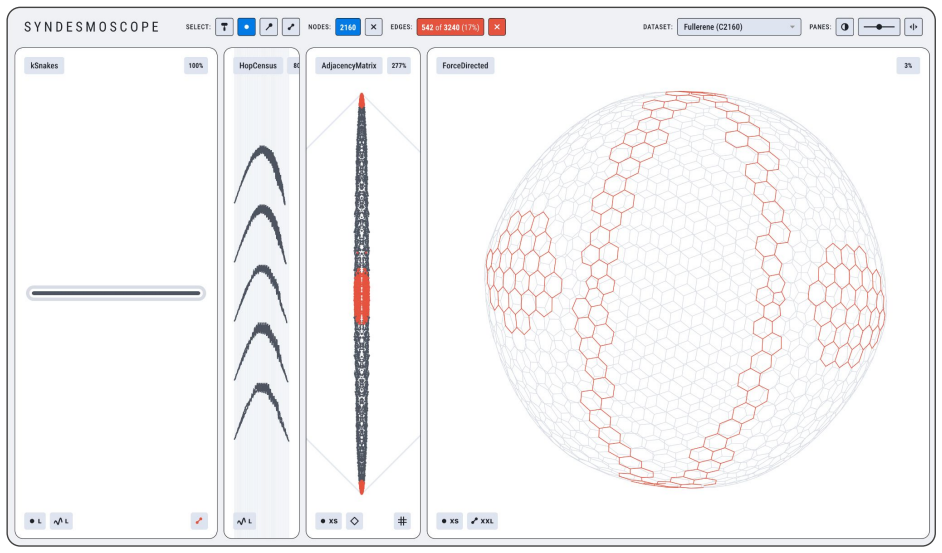942x553 pixels.
Task: Open the kSnakes pane title
Action: (44, 66)
